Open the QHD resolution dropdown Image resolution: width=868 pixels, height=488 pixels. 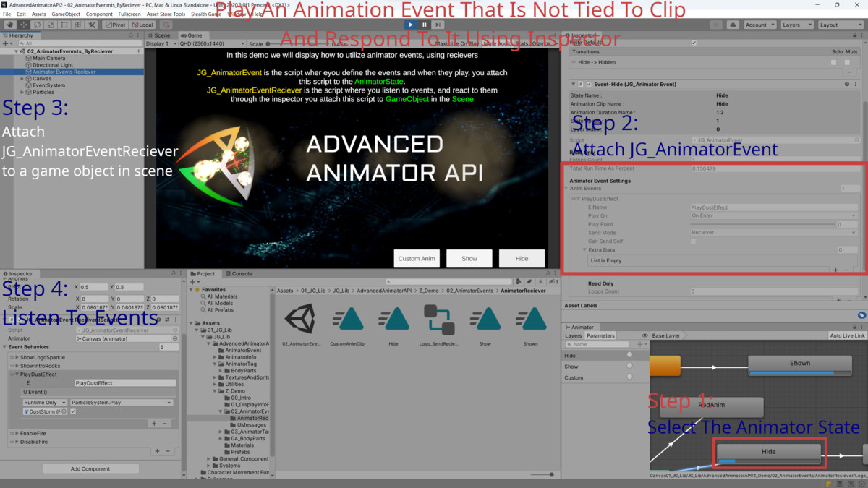pyautogui.click(x=211, y=44)
